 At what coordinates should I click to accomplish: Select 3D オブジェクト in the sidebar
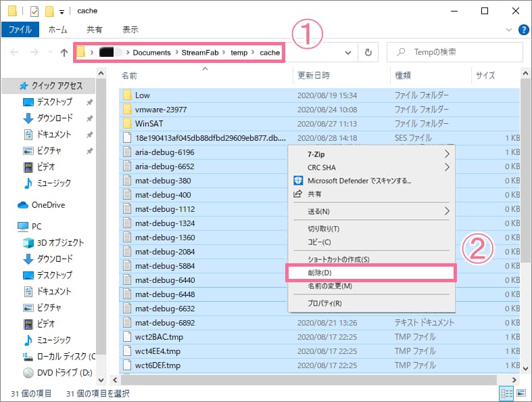pos(60,242)
